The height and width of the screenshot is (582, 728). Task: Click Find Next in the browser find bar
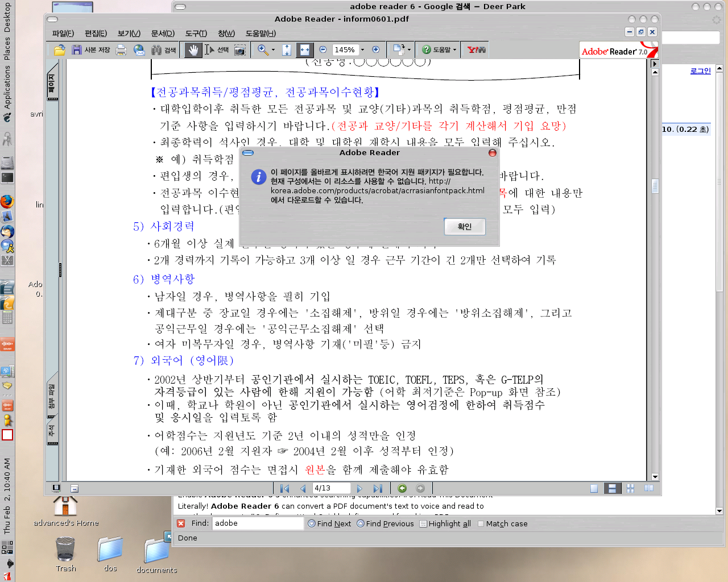tap(329, 523)
